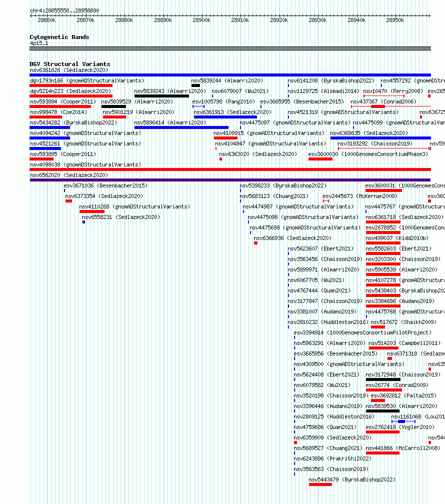Select nsv4521261 gnomAD variant label
The width and height of the screenshot is (445, 504).
coord(85,143)
